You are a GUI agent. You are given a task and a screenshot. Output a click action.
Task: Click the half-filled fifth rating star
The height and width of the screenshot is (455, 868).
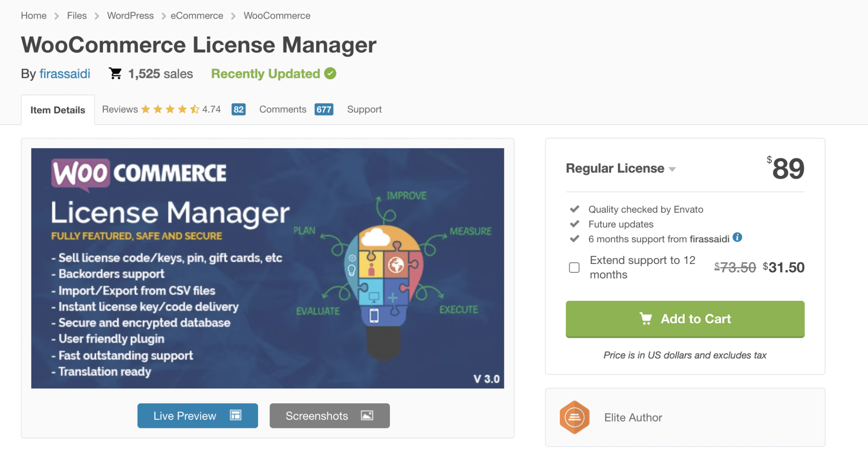(x=195, y=109)
